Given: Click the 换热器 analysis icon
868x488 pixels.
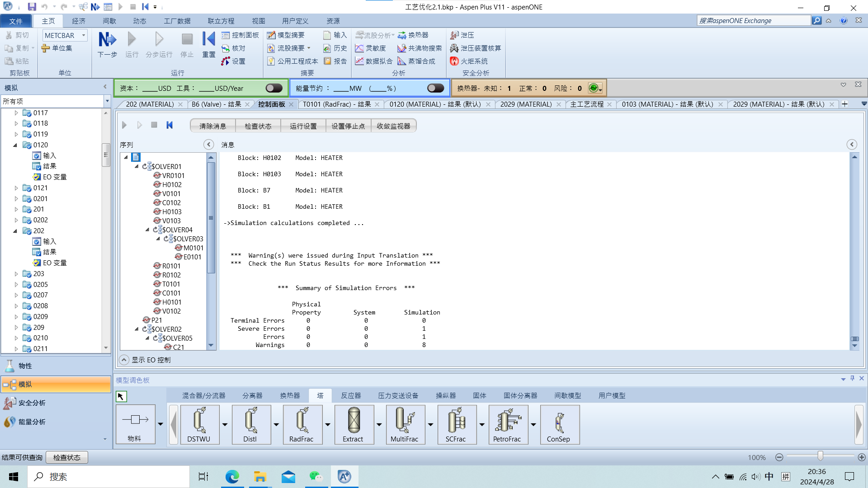Looking at the screenshot, I should (413, 35).
